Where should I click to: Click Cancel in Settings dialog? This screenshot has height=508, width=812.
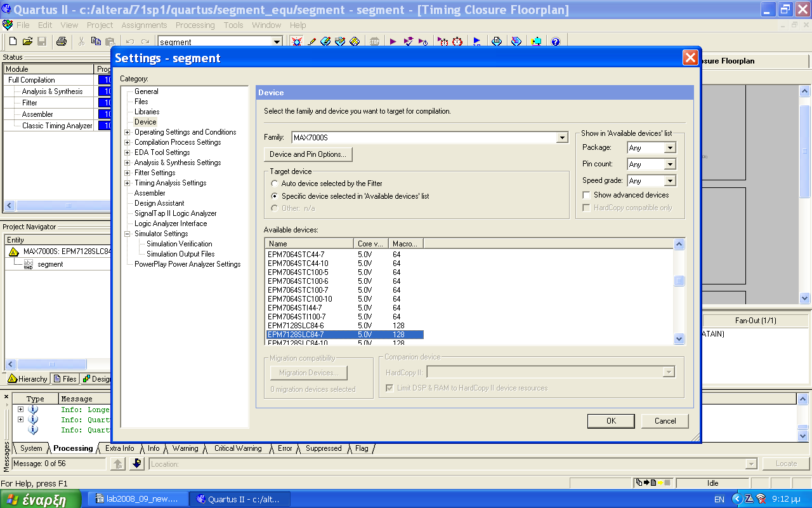(665, 421)
